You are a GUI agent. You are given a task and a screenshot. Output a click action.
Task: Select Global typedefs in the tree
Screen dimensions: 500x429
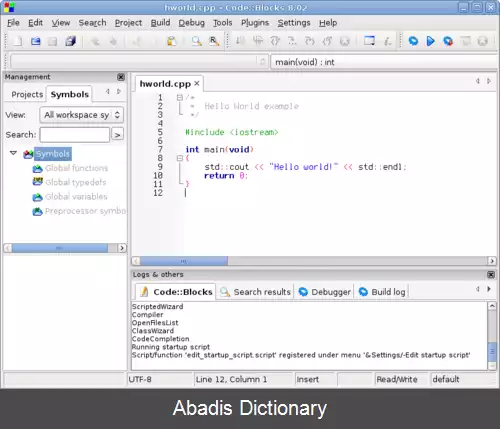point(76,182)
